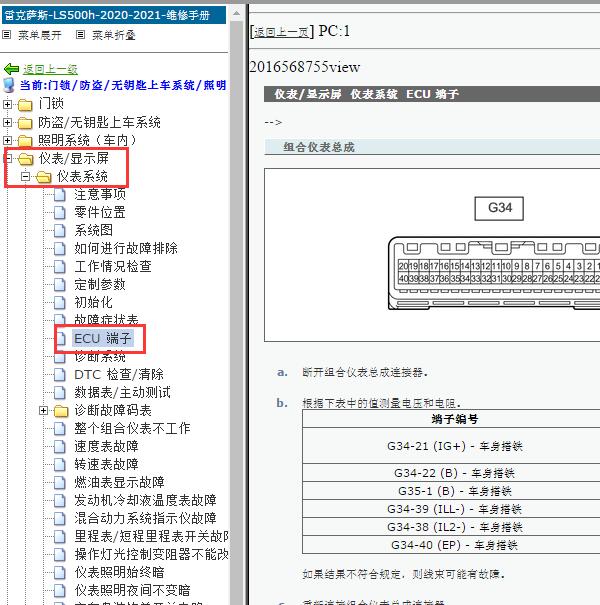The width and height of the screenshot is (600, 605).
Task: Click the 定制参数 page icon
Action: tap(60, 285)
